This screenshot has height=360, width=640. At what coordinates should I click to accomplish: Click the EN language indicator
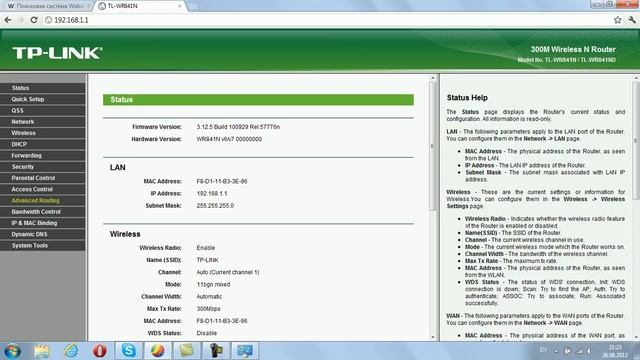[x=543, y=350]
